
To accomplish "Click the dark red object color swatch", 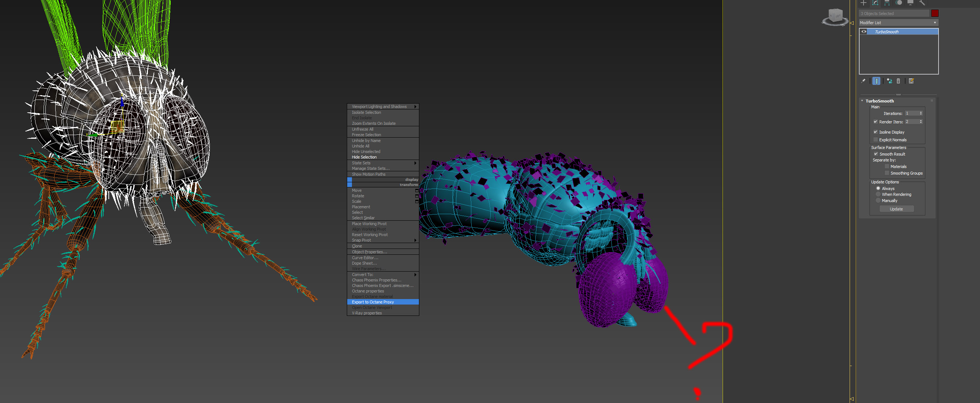I will (x=935, y=13).
